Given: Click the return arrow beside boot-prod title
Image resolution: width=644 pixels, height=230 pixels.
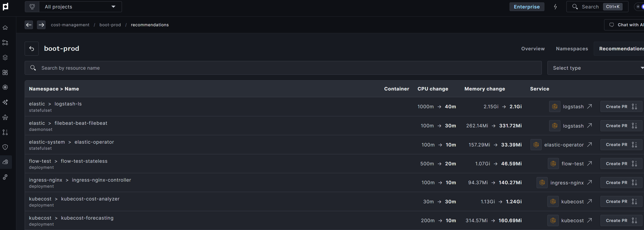Looking at the screenshot, I should pyautogui.click(x=31, y=49).
